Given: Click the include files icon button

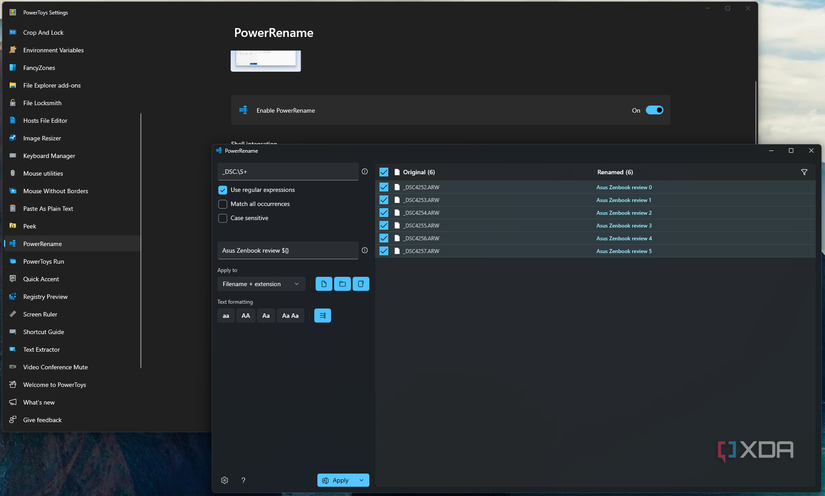Looking at the screenshot, I should [324, 284].
